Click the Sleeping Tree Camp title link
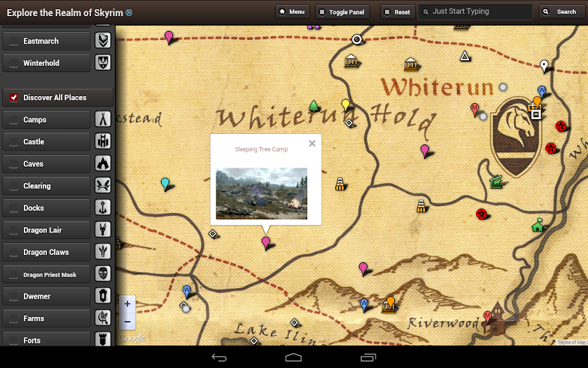Screen dimensions: 588x368 [261, 149]
